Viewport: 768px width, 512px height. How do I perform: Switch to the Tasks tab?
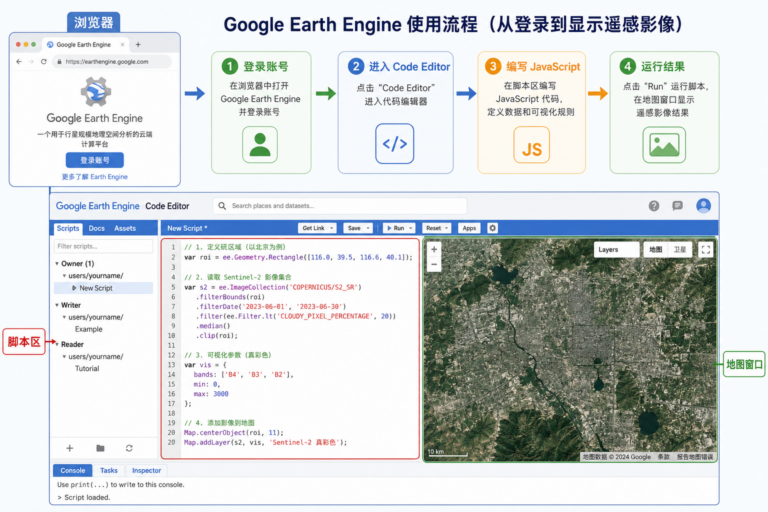pos(109,470)
